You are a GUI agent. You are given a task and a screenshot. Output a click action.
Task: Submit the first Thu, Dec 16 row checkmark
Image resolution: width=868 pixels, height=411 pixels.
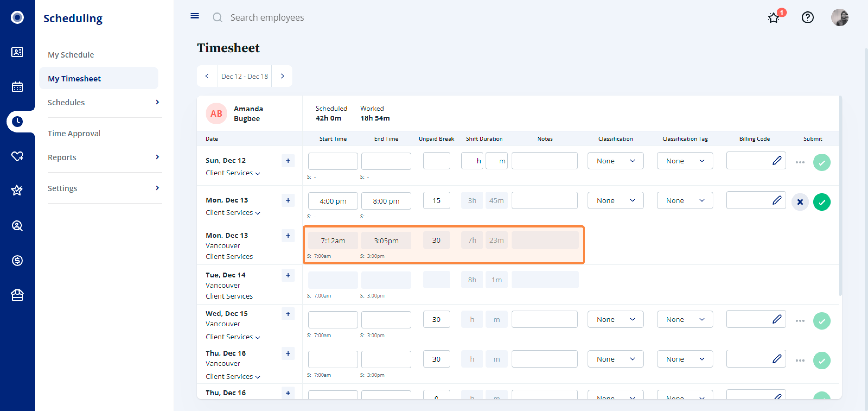pyautogui.click(x=822, y=361)
